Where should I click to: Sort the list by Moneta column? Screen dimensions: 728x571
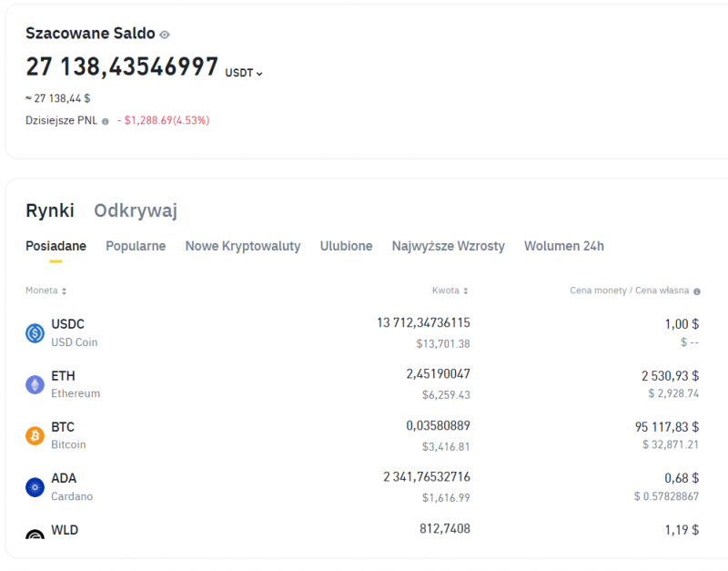[x=45, y=291]
